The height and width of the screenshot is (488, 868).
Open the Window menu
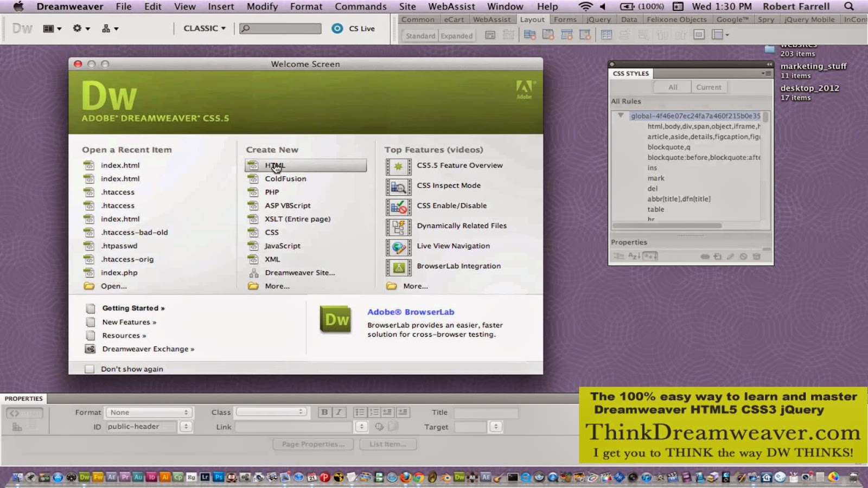(505, 7)
